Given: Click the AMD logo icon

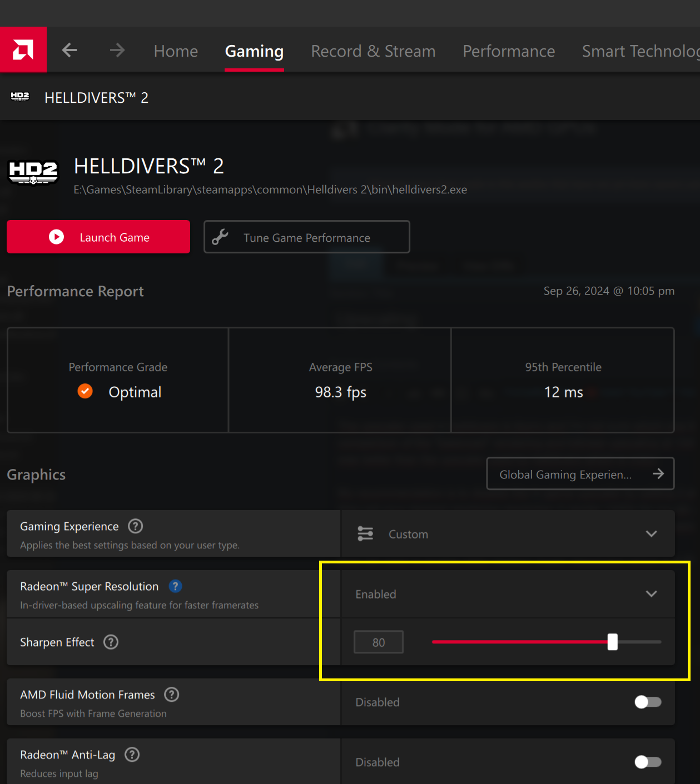Looking at the screenshot, I should (23, 49).
